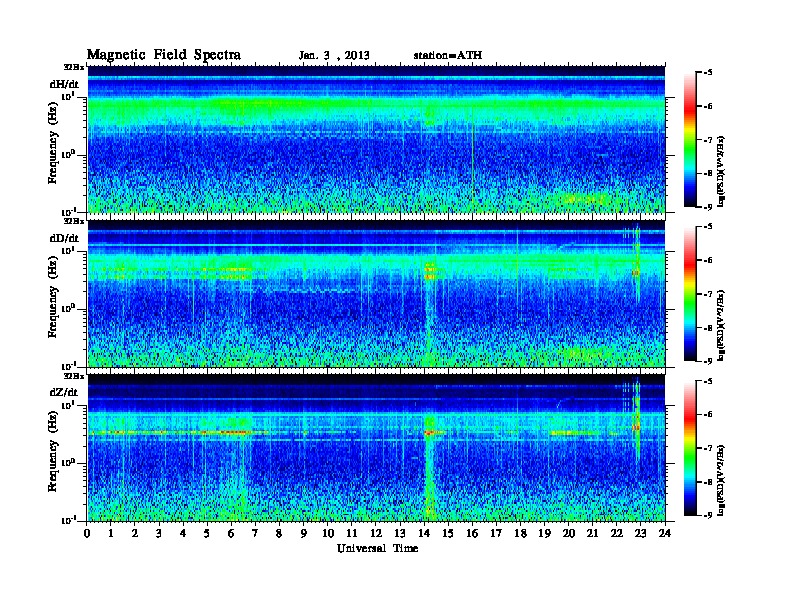Image resolution: width=792 pixels, height=612 pixels.
Task: Click hour tick label "15" on time axis
Action: coord(448,533)
